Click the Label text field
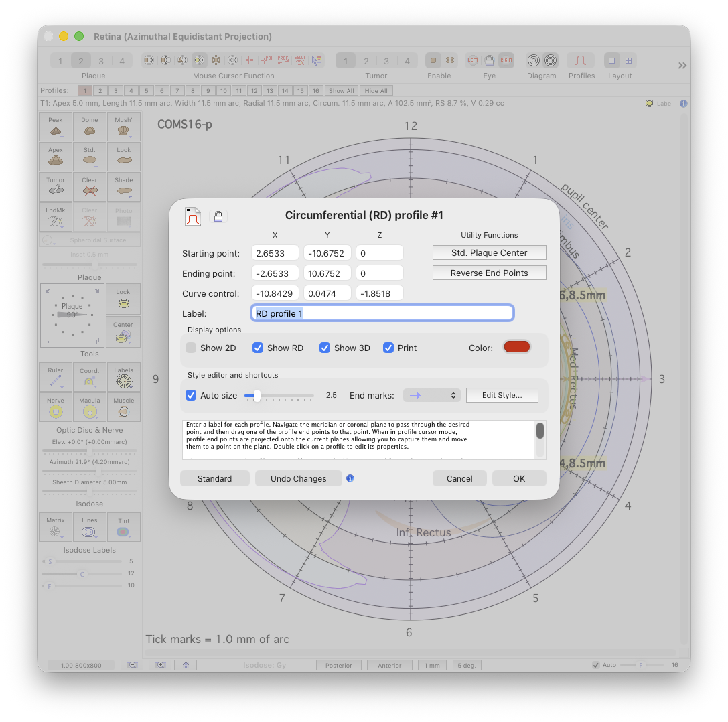 382,313
